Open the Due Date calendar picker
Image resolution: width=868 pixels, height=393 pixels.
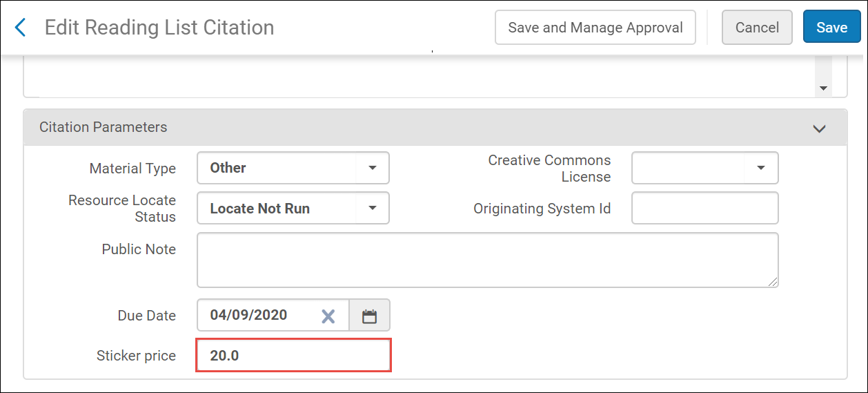click(370, 316)
